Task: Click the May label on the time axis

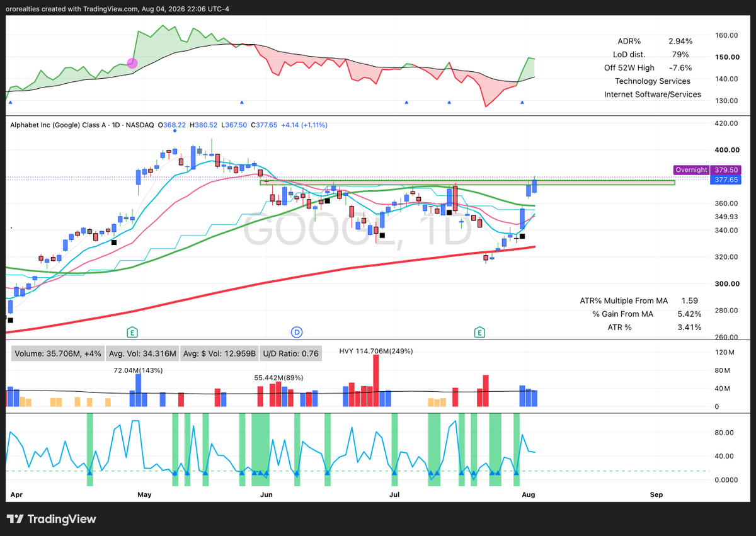Action: point(144,495)
